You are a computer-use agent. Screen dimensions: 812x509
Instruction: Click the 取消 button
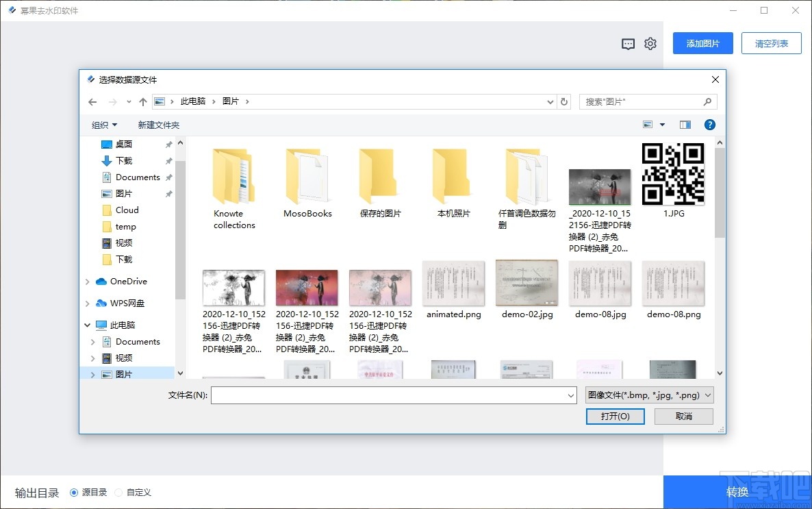683,417
